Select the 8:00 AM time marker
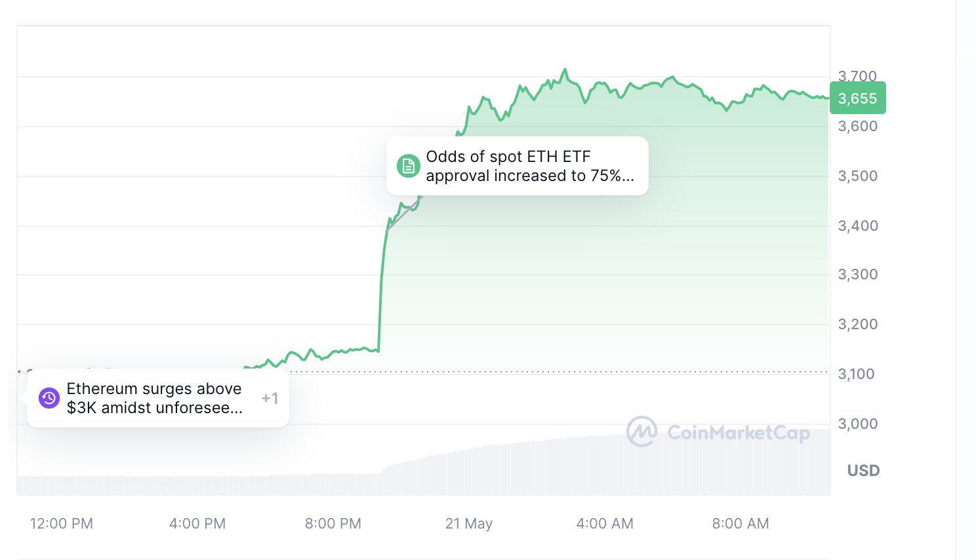The width and height of the screenshot is (976, 560). tap(741, 523)
